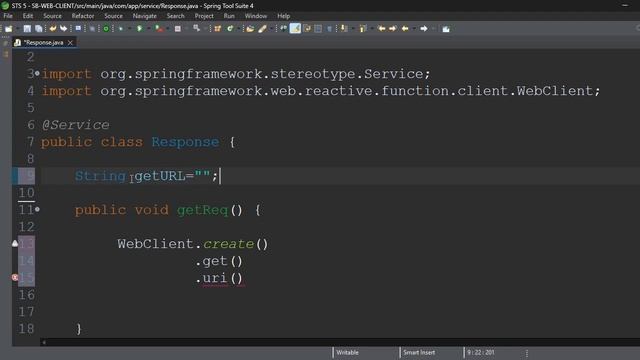
Task: Open the coverage run dropdown arrow
Action: [x=168, y=29]
